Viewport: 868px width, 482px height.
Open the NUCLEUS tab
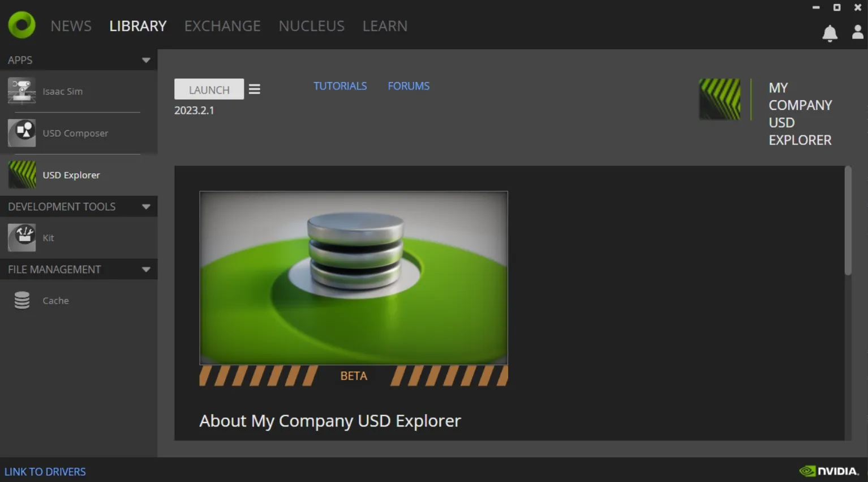(x=311, y=26)
